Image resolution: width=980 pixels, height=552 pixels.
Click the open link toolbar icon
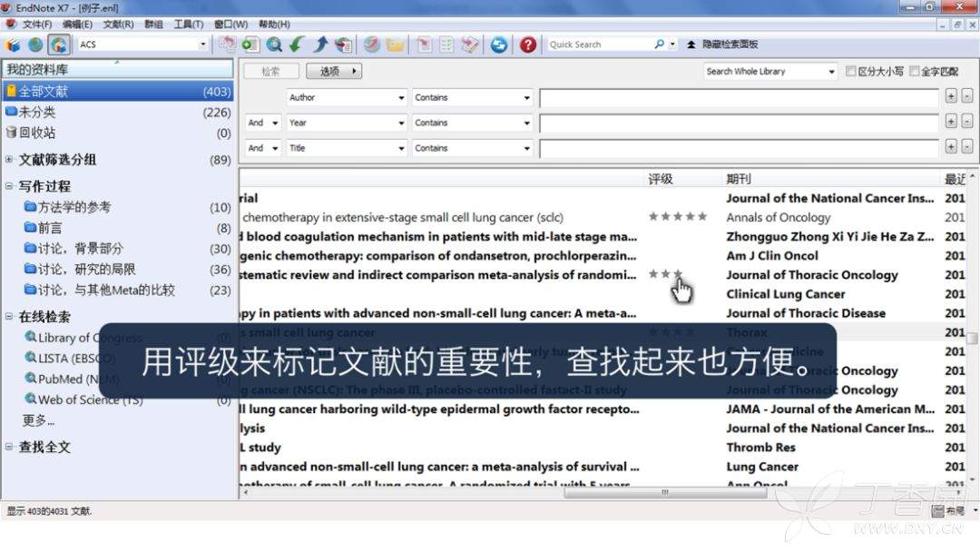click(x=372, y=44)
